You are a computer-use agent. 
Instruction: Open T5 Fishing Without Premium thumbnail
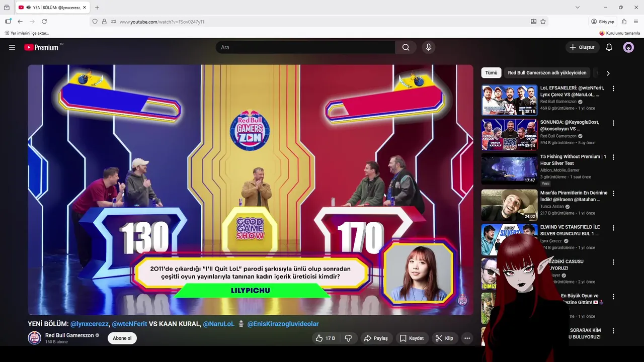tap(509, 168)
